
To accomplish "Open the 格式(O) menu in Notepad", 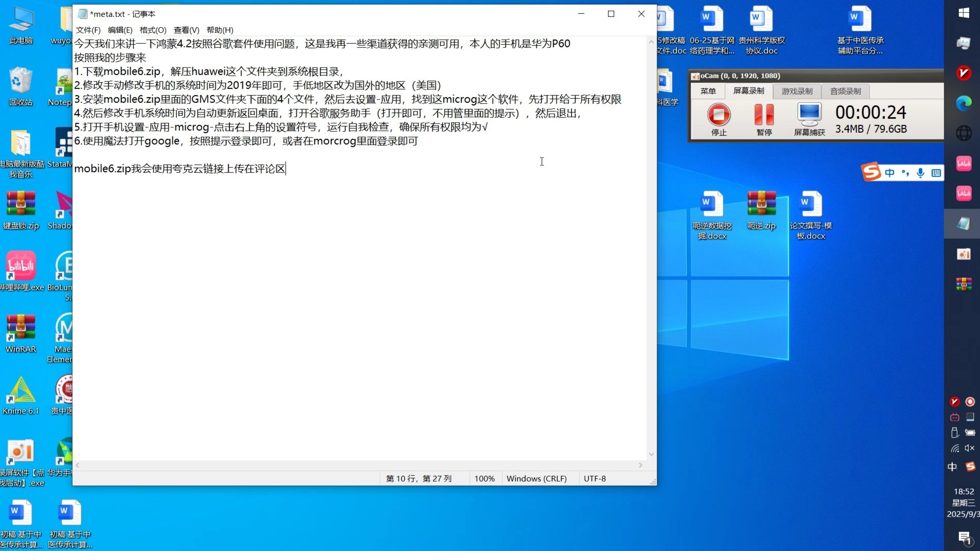I will click(x=153, y=30).
